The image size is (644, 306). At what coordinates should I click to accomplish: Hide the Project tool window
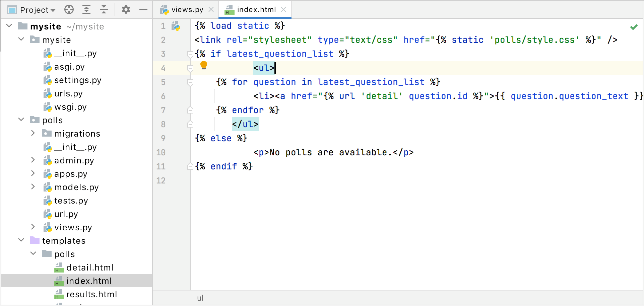[x=143, y=9]
